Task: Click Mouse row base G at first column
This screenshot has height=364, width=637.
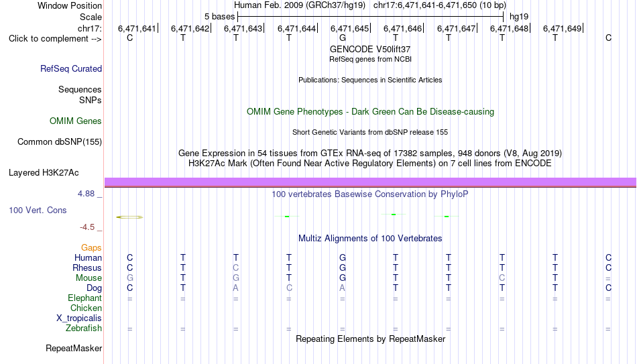Action: [130, 278]
